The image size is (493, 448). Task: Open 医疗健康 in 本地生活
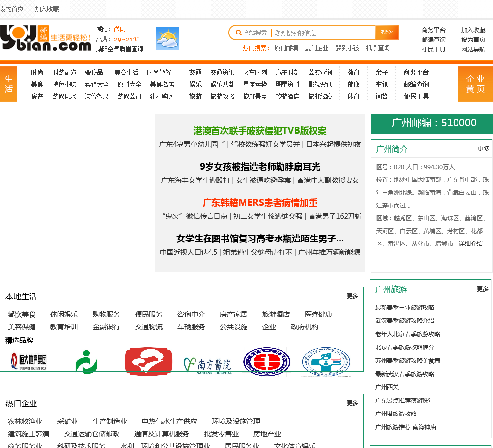click(x=318, y=314)
